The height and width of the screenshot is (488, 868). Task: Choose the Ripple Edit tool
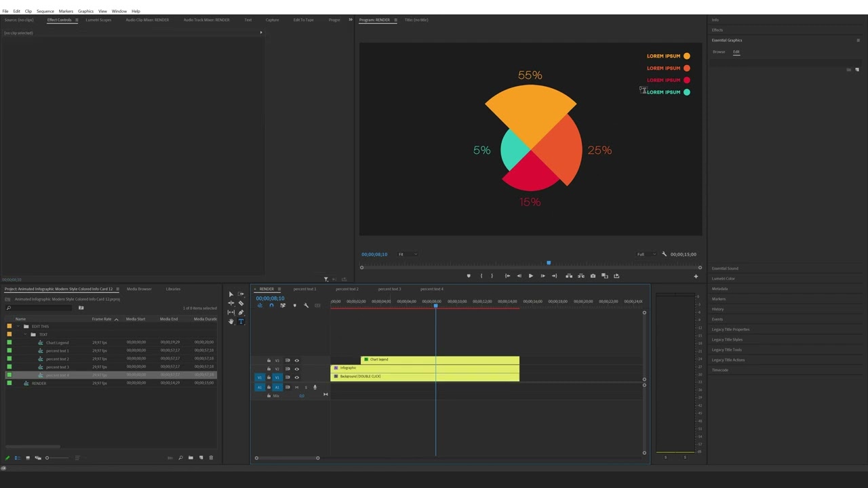coord(231,303)
